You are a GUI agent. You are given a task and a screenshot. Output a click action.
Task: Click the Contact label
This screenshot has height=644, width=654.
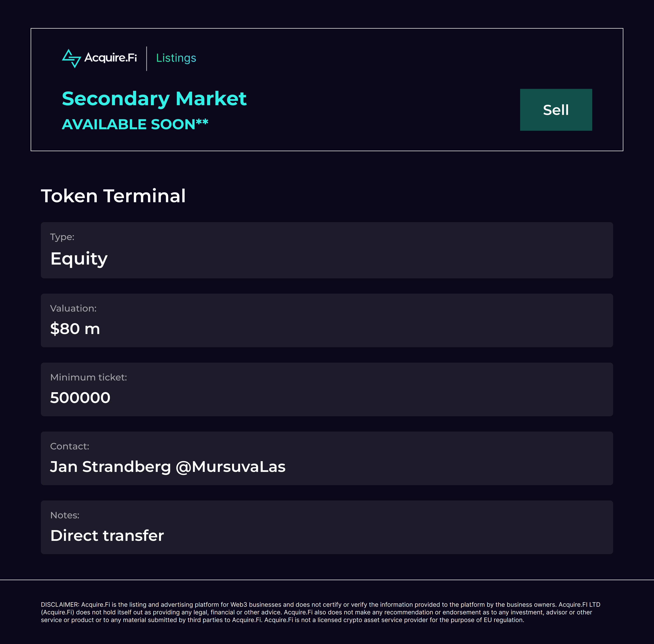pyautogui.click(x=70, y=447)
